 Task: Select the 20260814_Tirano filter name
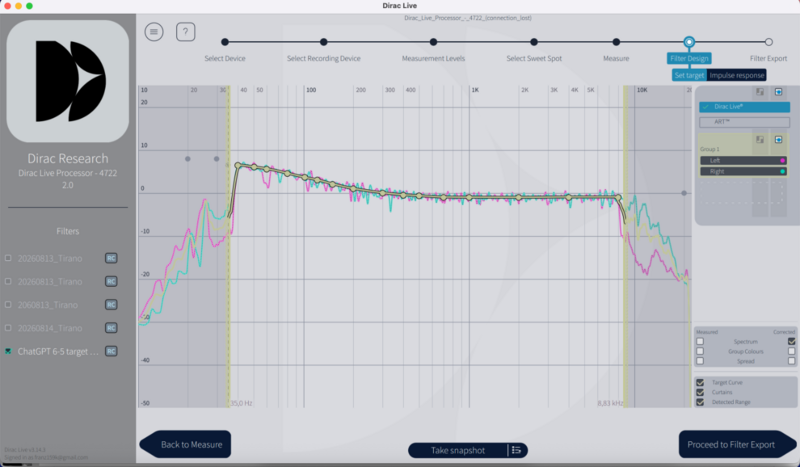(x=50, y=328)
